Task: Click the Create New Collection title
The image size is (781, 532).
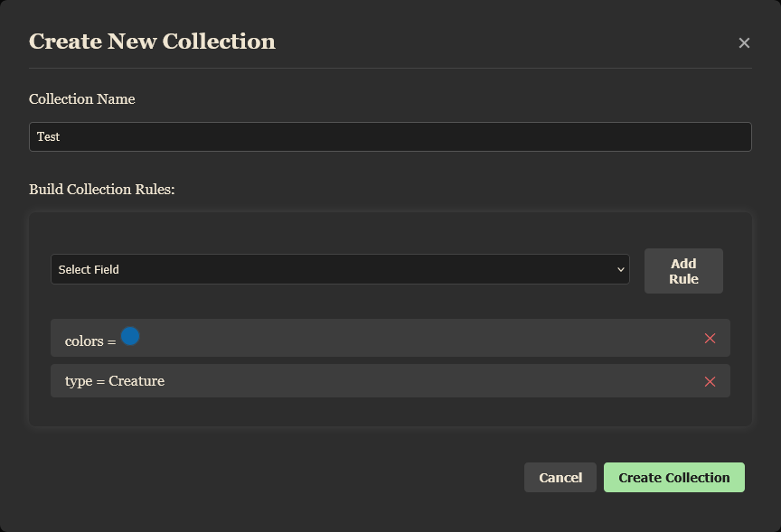Action: 152,42
